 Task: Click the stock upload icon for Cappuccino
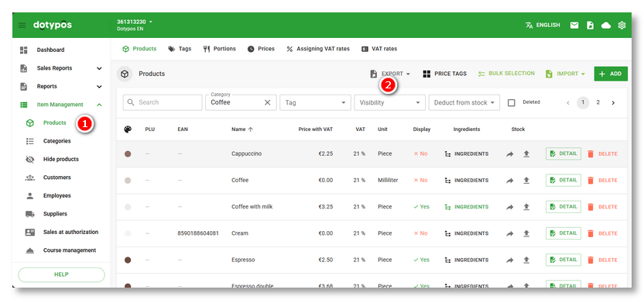click(x=526, y=154)
